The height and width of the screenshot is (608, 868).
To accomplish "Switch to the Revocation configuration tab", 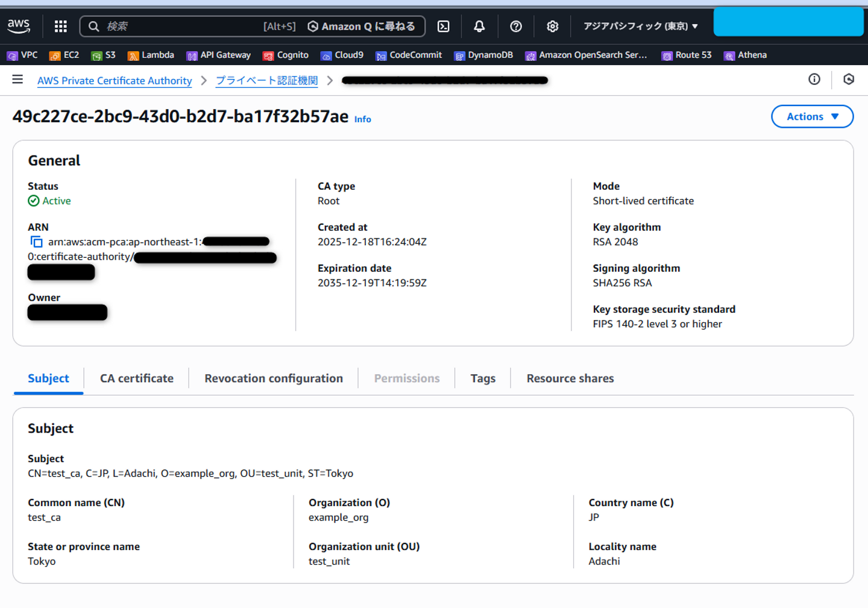I will (274, 378).
